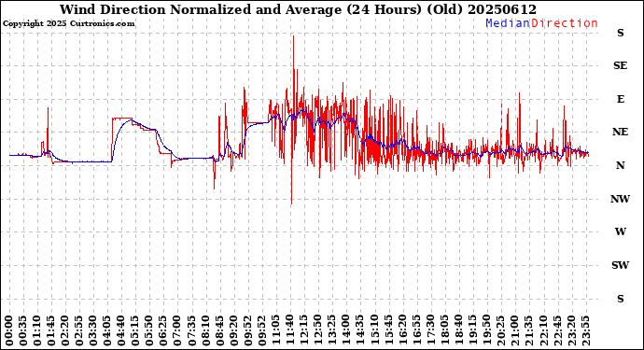Click the 12:50 time axis label
This screenshot has height=350, width=644.
318,330
